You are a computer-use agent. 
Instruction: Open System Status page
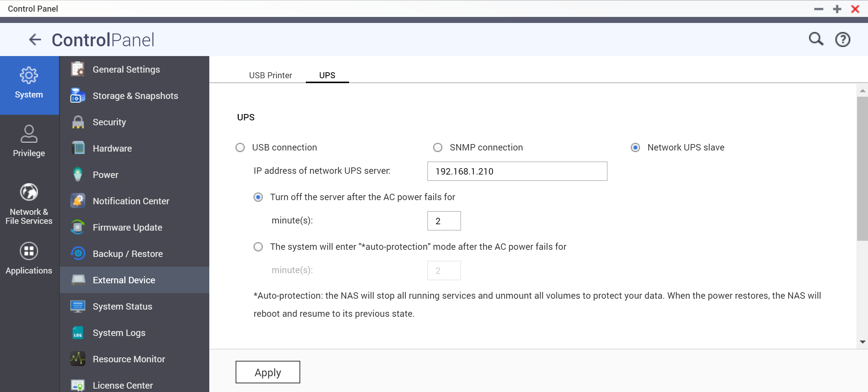[135, 306]
